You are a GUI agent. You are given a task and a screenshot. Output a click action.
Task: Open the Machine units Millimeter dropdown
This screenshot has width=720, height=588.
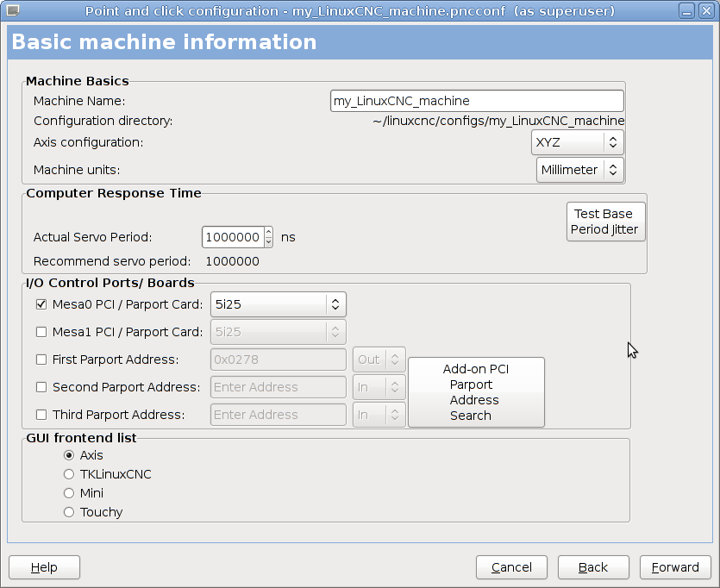coord(580,170)
